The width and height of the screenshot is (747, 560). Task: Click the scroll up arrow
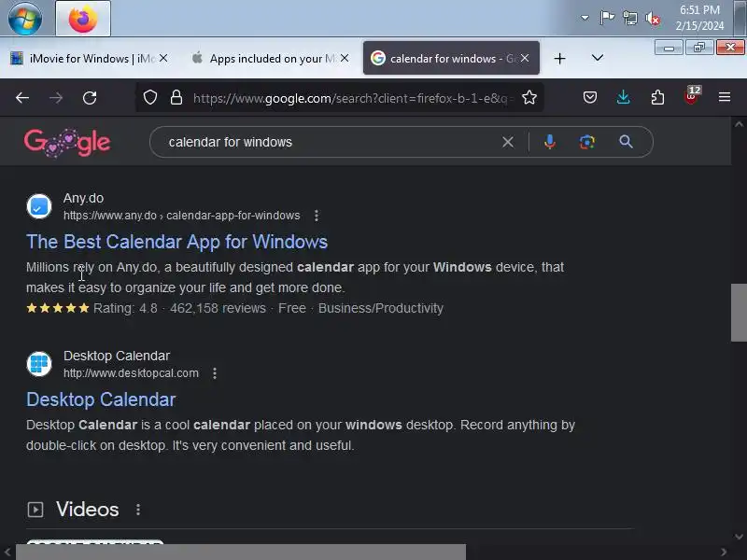739,125
